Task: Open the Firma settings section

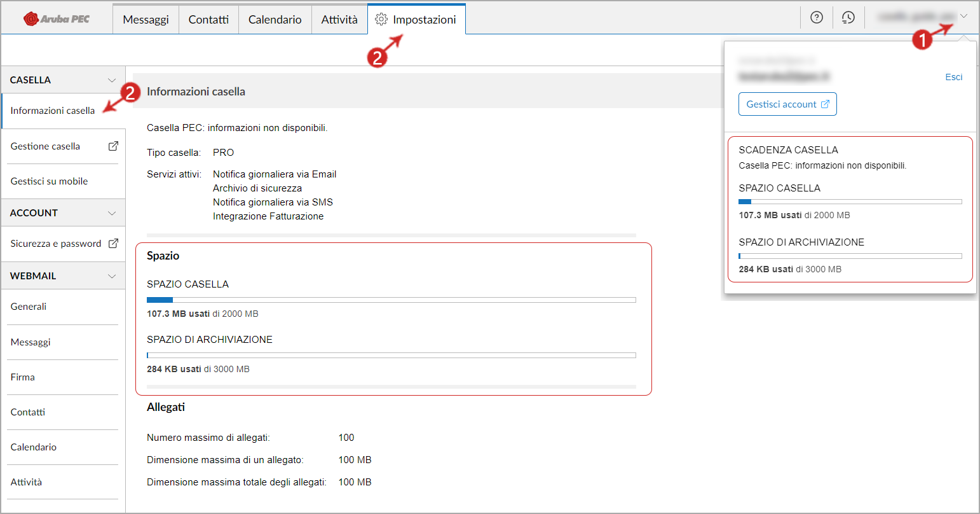Action: click(22, 377)
